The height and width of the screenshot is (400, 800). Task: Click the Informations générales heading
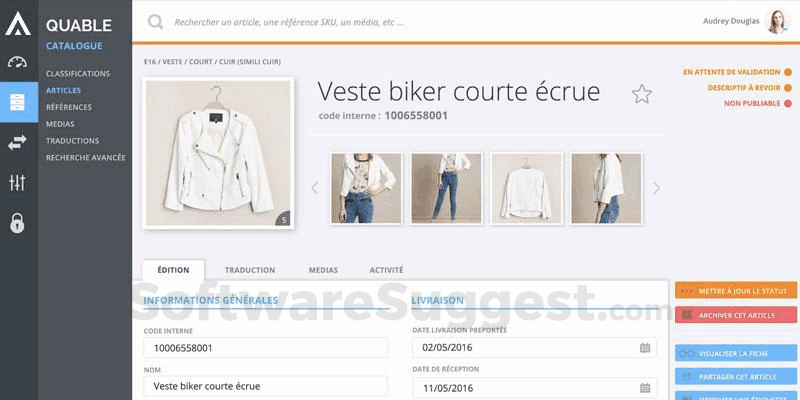[x=210, y=300]
